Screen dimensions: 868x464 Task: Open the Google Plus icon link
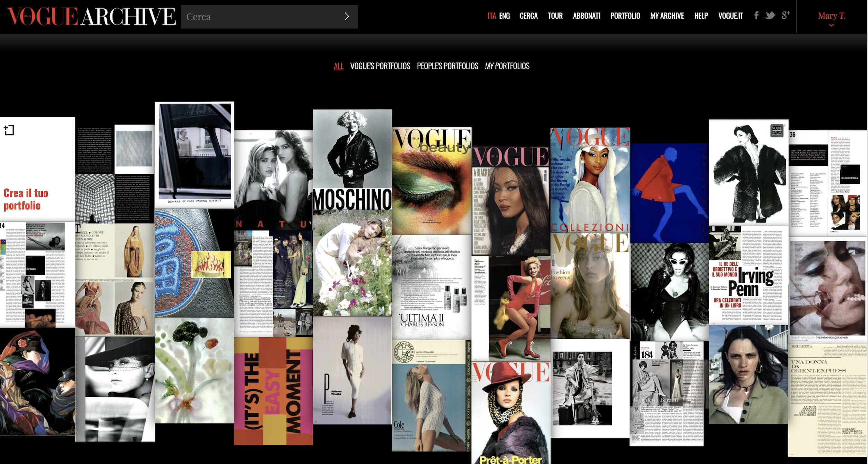click(785, 15)
